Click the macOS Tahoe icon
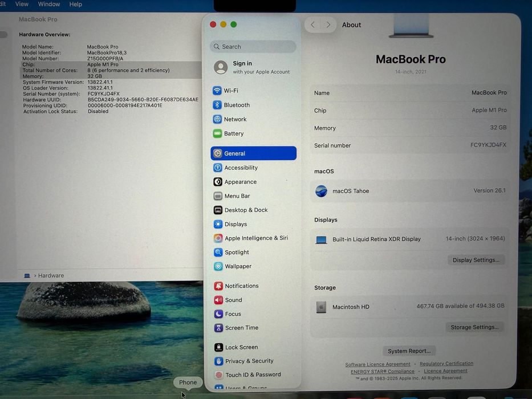 pyautogui.click(x=321, y=191)
